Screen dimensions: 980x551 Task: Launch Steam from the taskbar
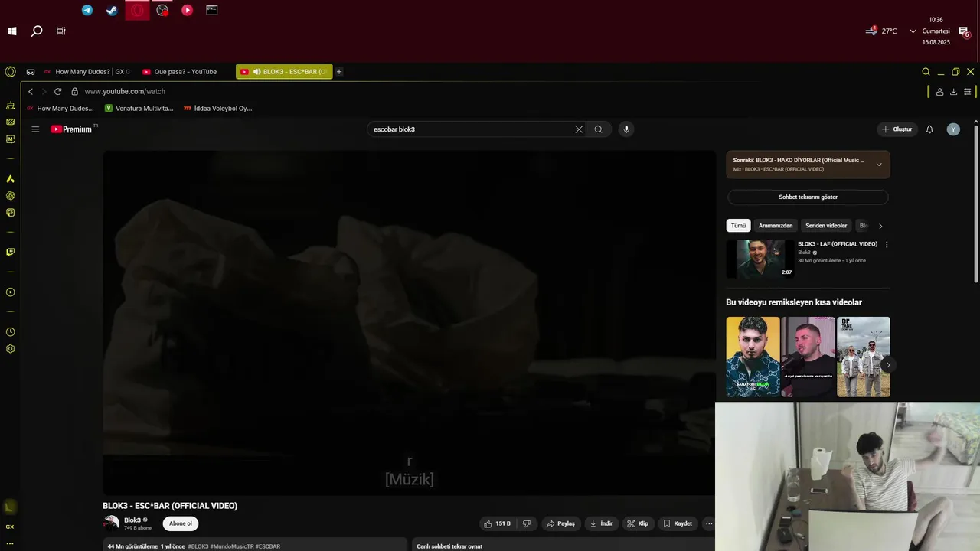point(112,11)
